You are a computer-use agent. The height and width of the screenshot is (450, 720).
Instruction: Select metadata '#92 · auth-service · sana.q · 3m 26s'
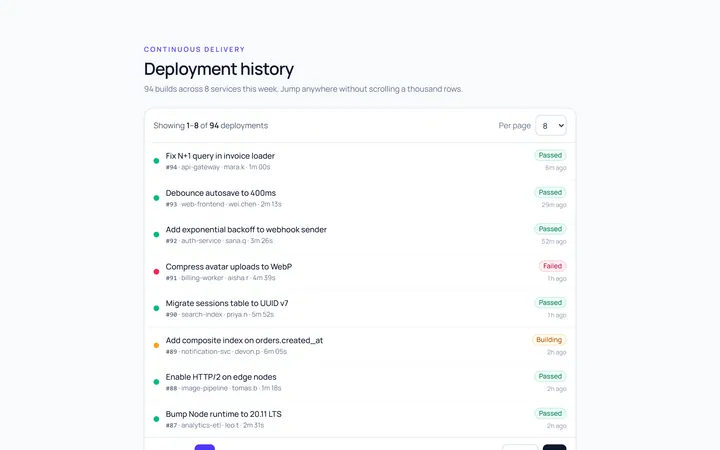click(x=219, y=241)
